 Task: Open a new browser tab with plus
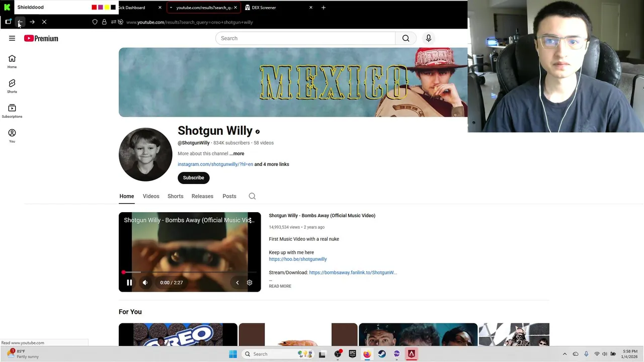[x=324, y=8]
